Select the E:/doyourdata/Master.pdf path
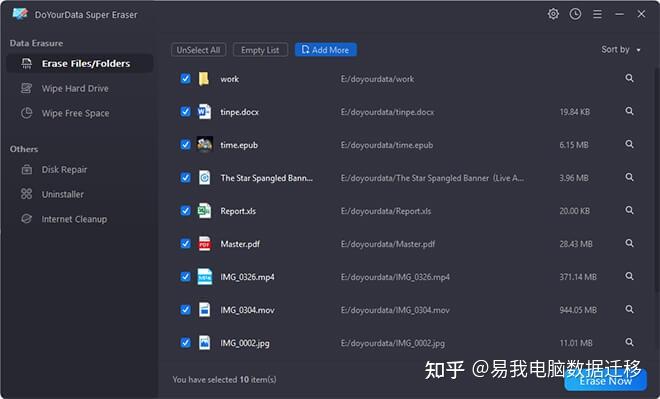660x399 pixels. [388, 244]
